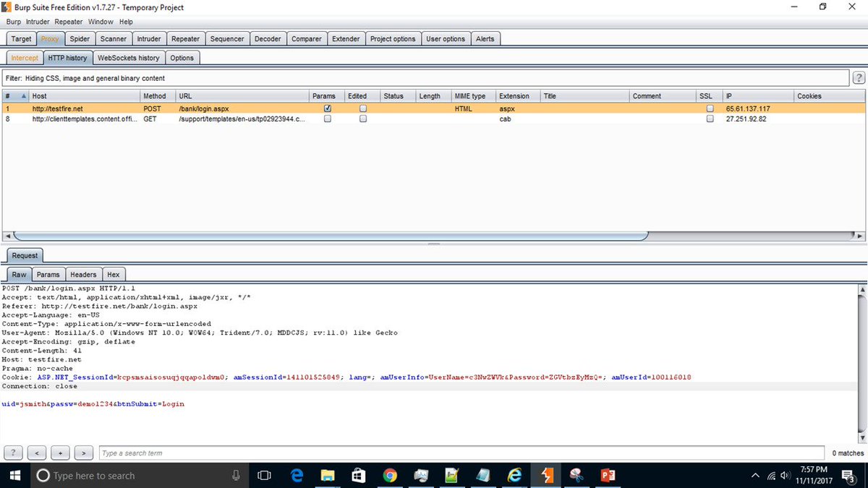Screen dimensions: 868x488
Task: Sort by the Extension column header
Action: tap(518, 96)
